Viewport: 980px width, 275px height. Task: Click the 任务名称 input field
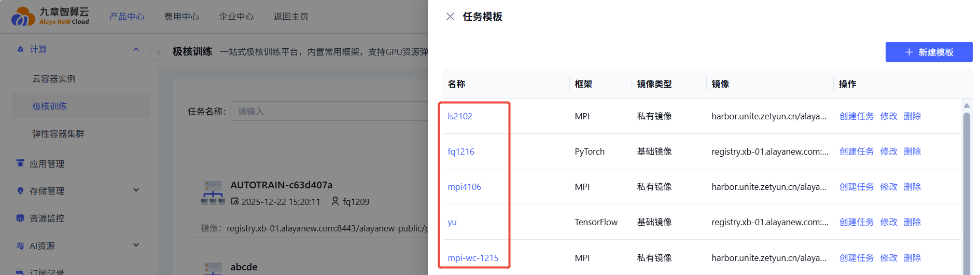click(329, 112)
